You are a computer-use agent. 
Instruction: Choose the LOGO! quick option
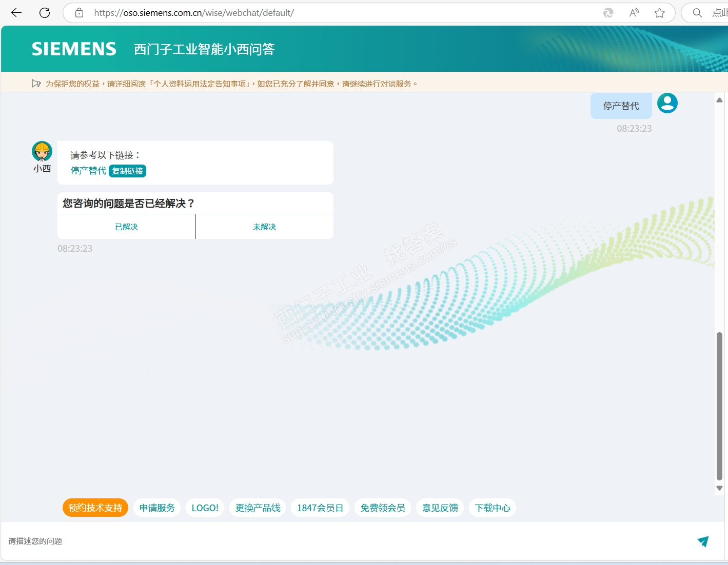click(x=205, y=508)
